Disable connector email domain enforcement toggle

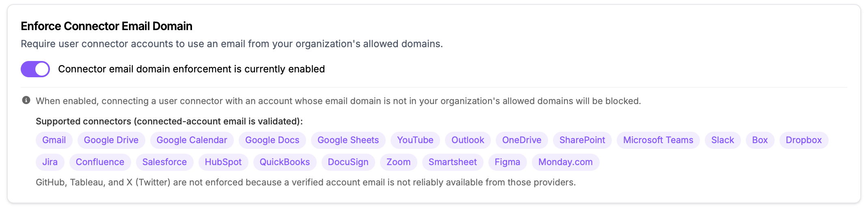(35, 69)
